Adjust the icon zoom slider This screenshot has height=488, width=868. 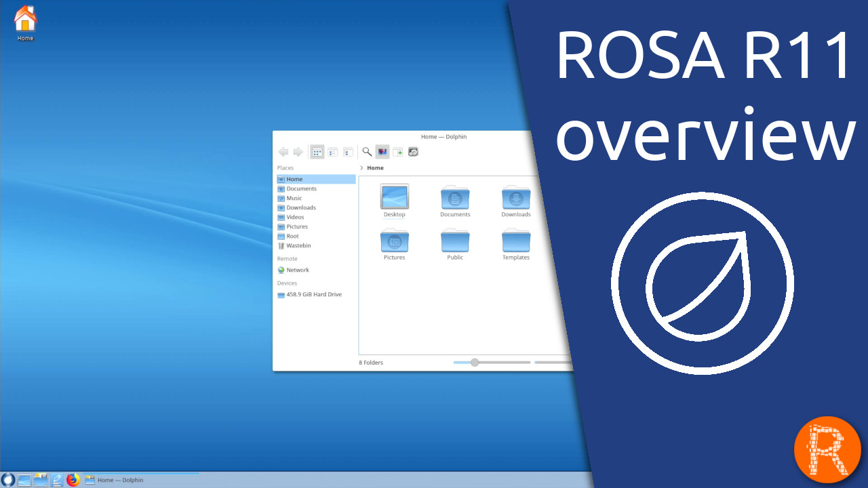[x=475, y=362]
